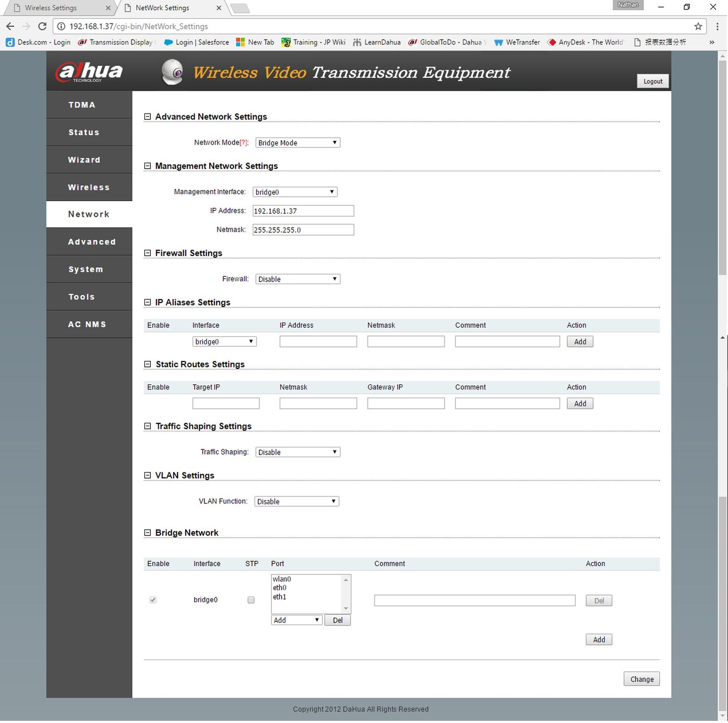Click the management IP Address field

click(303, 211)
